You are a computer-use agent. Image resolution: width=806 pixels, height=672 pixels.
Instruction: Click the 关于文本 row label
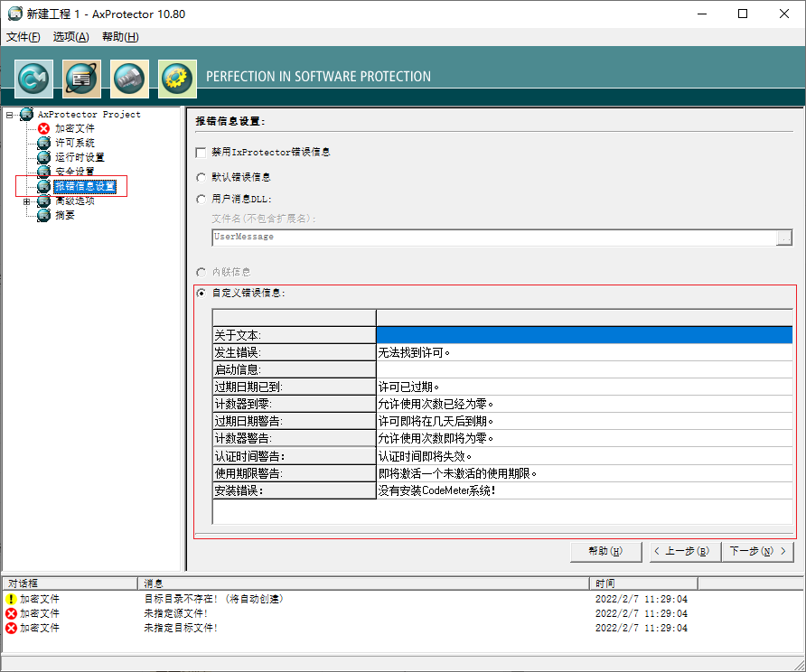[x=294, y=335]
